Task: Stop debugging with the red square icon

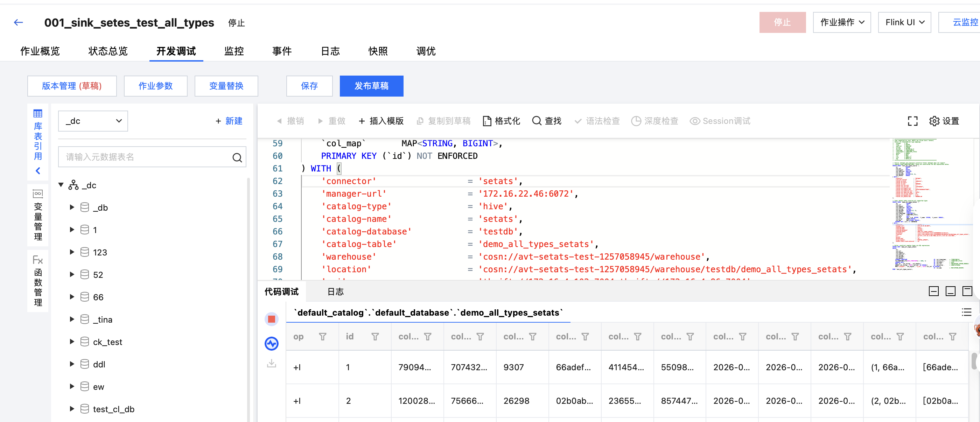Action: [272, 319]
